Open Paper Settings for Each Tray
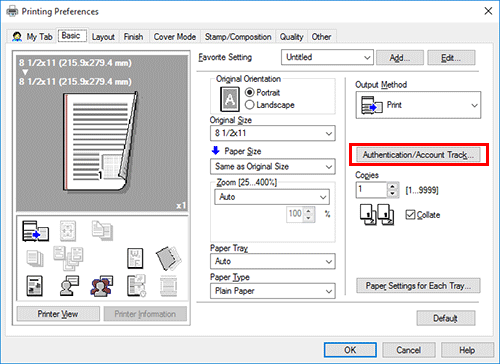 [418, 286]
